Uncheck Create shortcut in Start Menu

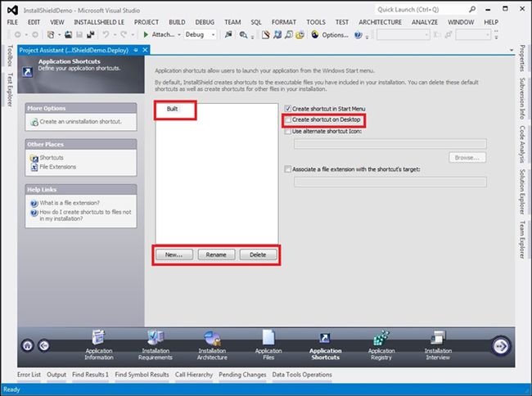coord(288,109)
